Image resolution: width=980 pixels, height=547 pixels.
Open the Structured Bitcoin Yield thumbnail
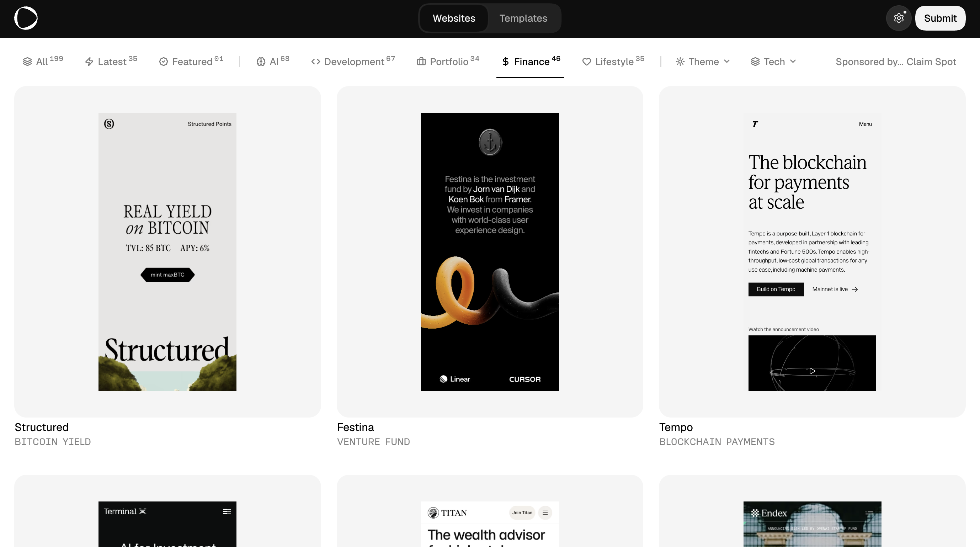pyautogui.click(x=167, y=252)
